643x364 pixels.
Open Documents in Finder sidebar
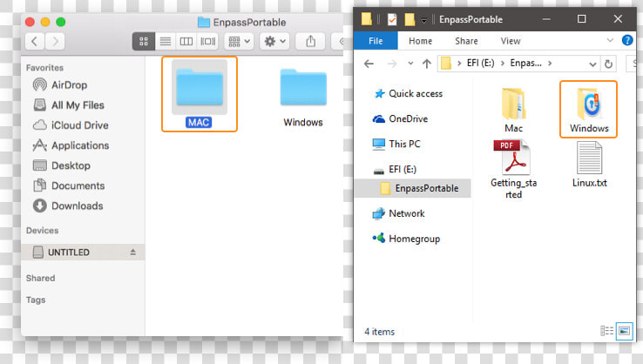(x=69, y=185)
